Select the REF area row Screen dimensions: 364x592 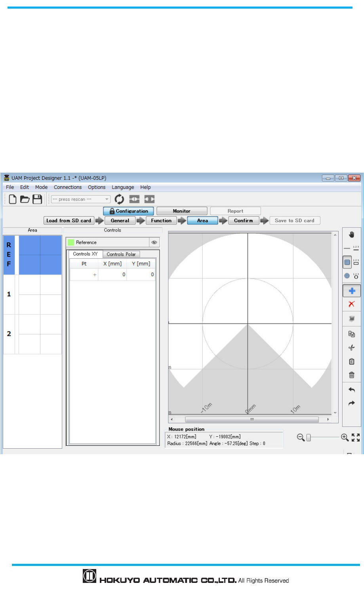click(x=32, y=255)
